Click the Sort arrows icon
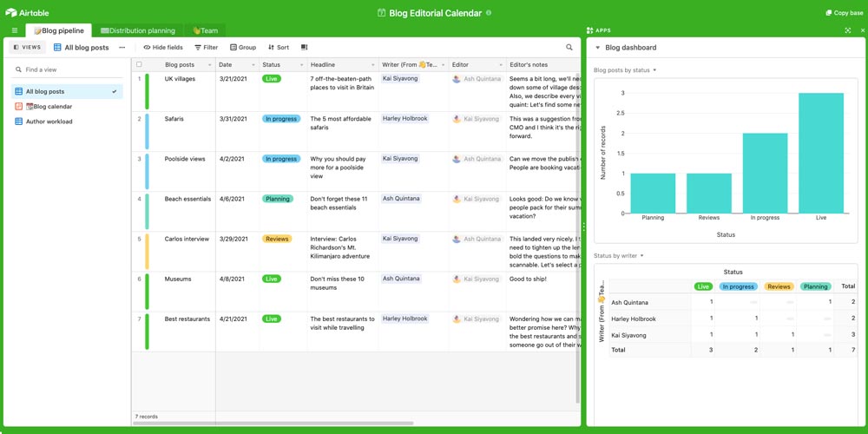Image resolution: width=868 pixels, height=434 pixels. [271, 48]
